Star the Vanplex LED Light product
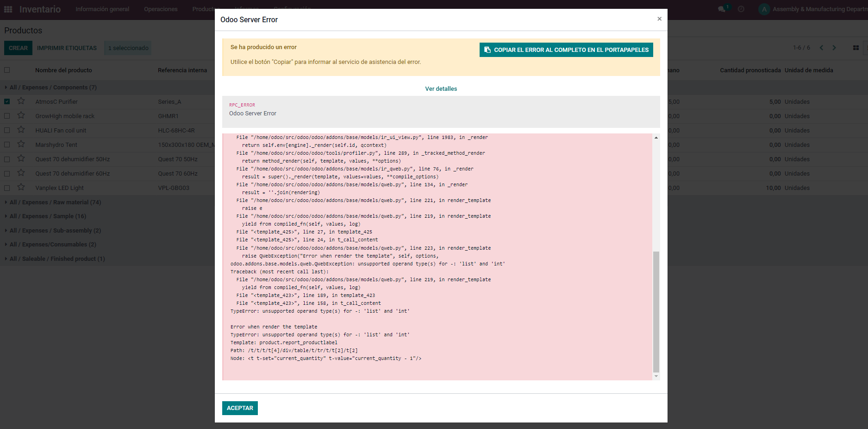 tap(21, 187)
